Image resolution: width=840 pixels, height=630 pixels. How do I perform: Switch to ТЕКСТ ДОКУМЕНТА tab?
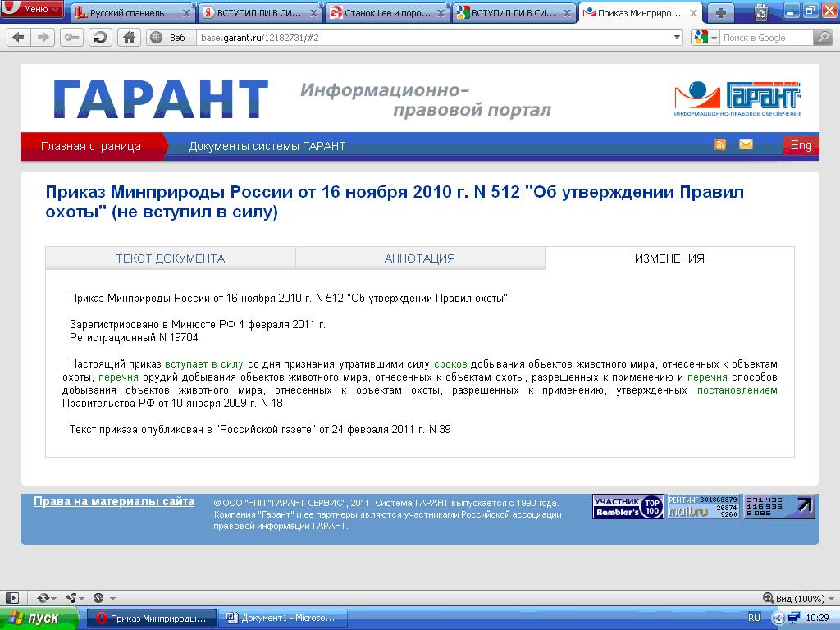pos(170,258)
